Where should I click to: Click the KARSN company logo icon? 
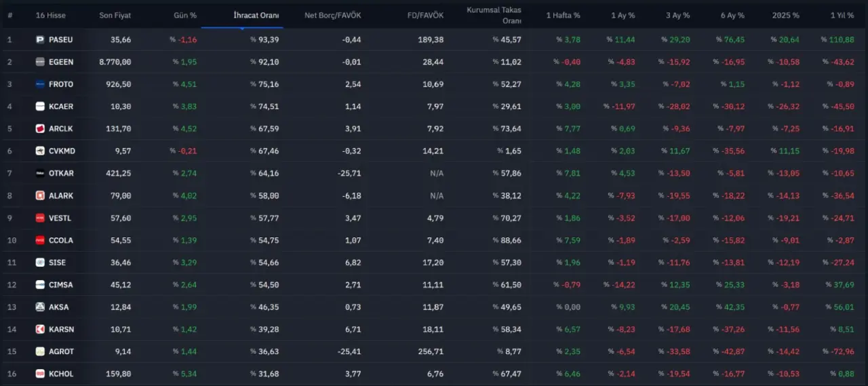coord(40,330)
